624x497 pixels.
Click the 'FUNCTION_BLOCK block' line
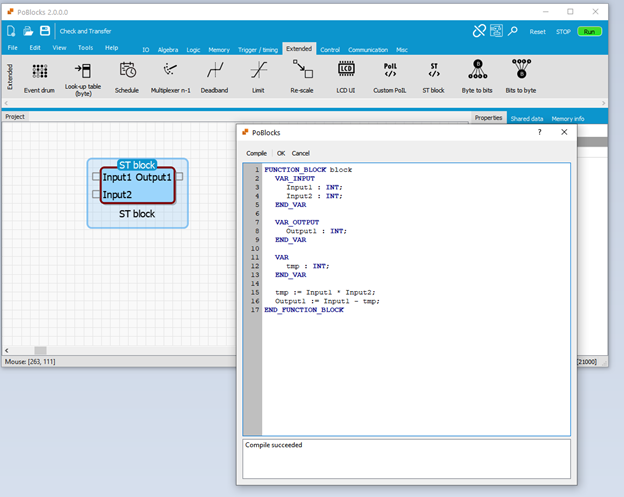pyautogui.click(x=308, y=170)
